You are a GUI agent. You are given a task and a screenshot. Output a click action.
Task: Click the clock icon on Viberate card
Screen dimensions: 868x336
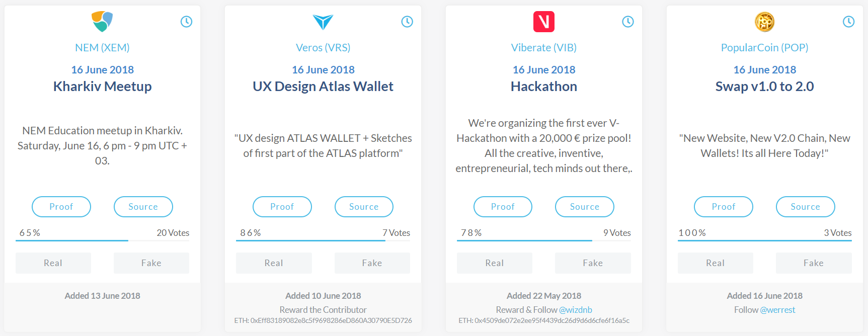click(x=627, y=22)
